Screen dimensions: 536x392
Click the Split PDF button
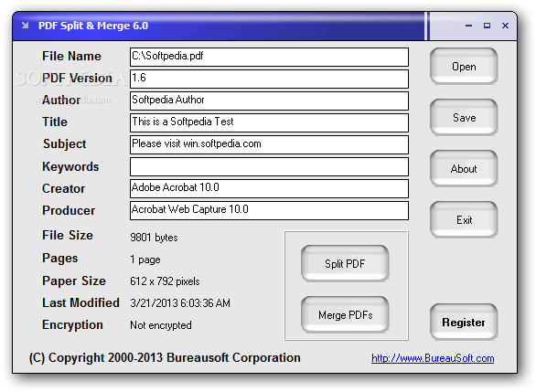click(x=345, y=263)
